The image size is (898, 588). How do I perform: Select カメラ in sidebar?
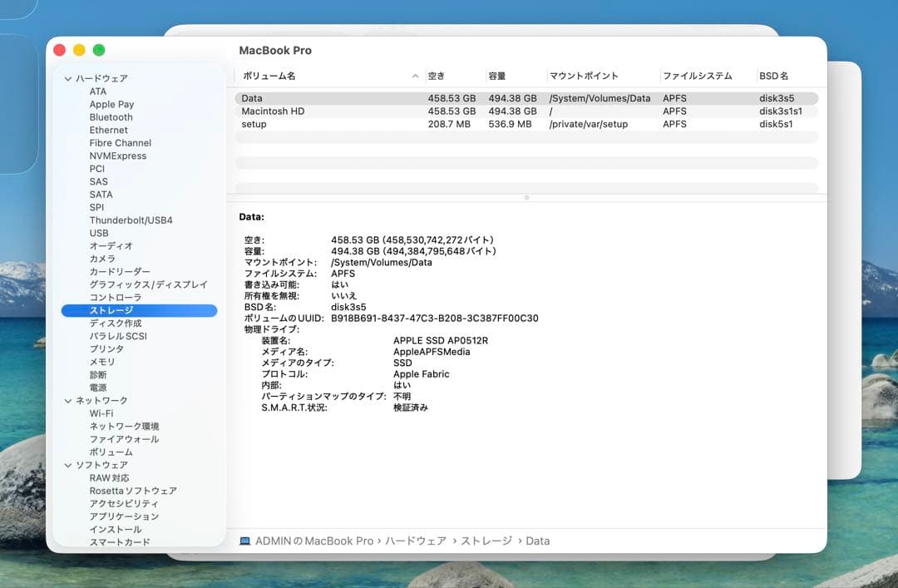click(102, 259)
